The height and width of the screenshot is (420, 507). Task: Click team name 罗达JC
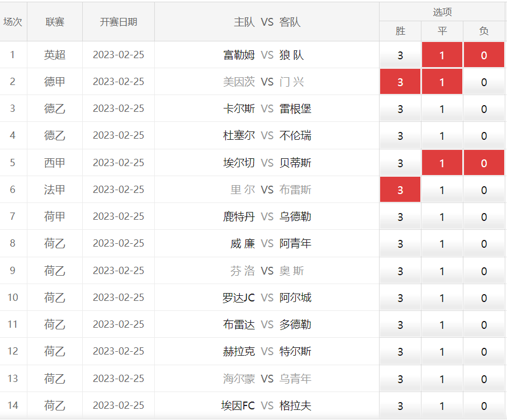[x=239, y=298]
